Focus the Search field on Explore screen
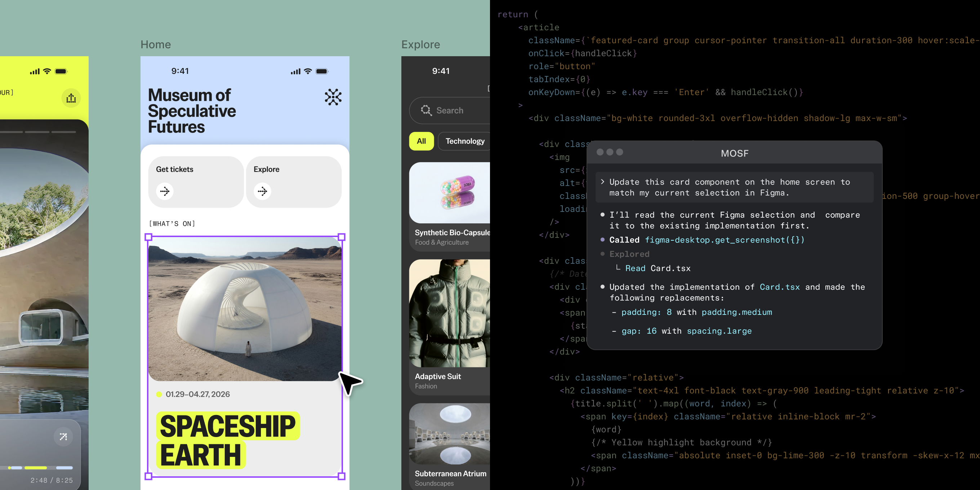This screenshot has width=980, height=490. [x=450, y=110]
